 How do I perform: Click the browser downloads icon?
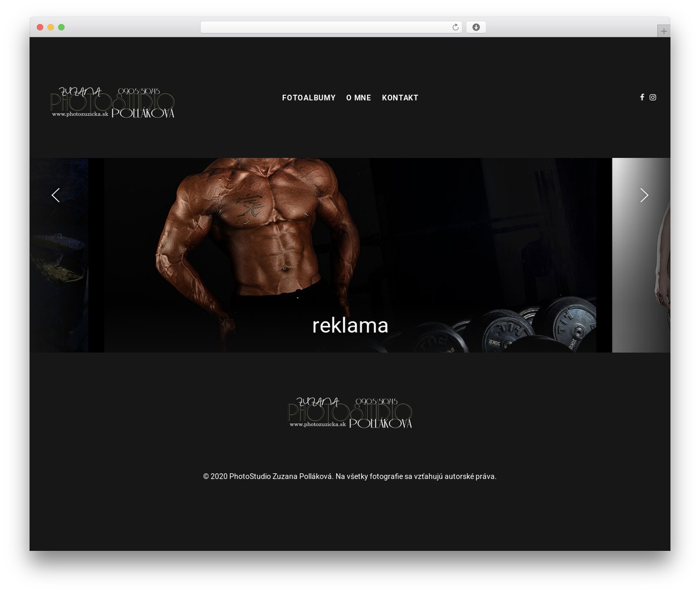click(x=476, y=27)
